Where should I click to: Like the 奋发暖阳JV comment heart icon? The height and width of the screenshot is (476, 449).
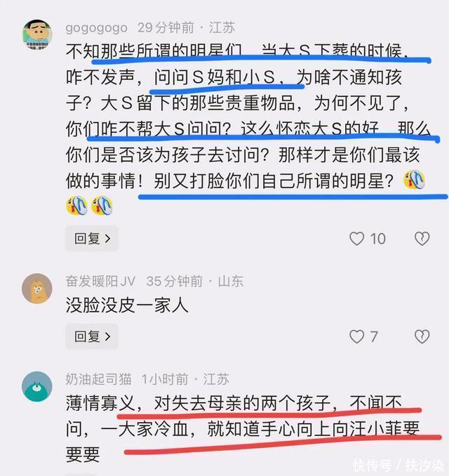[357, 337]
